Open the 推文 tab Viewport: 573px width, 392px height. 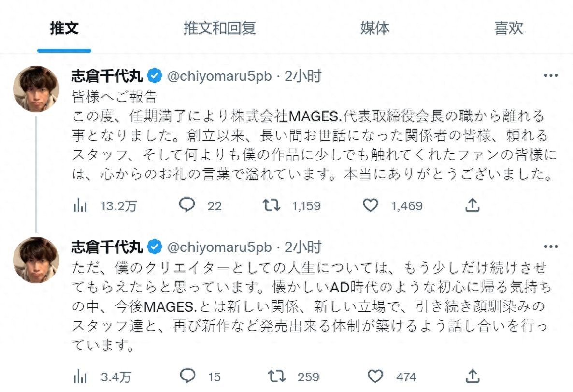(x=64, y=29)
